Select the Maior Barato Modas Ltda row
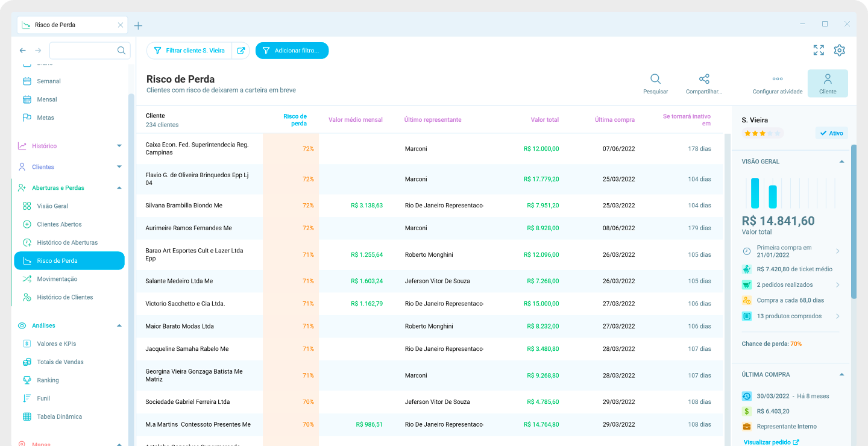868x446 pixels. (x=429, y=327)
